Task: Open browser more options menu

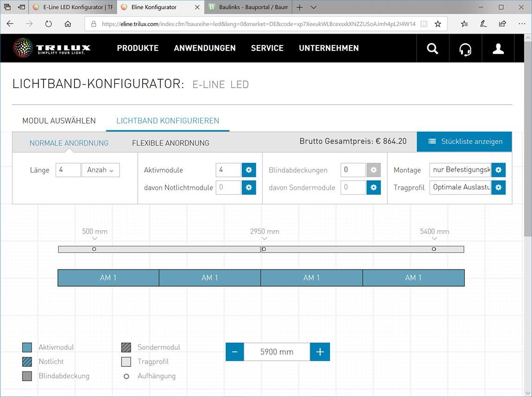Action: (522, 24)
